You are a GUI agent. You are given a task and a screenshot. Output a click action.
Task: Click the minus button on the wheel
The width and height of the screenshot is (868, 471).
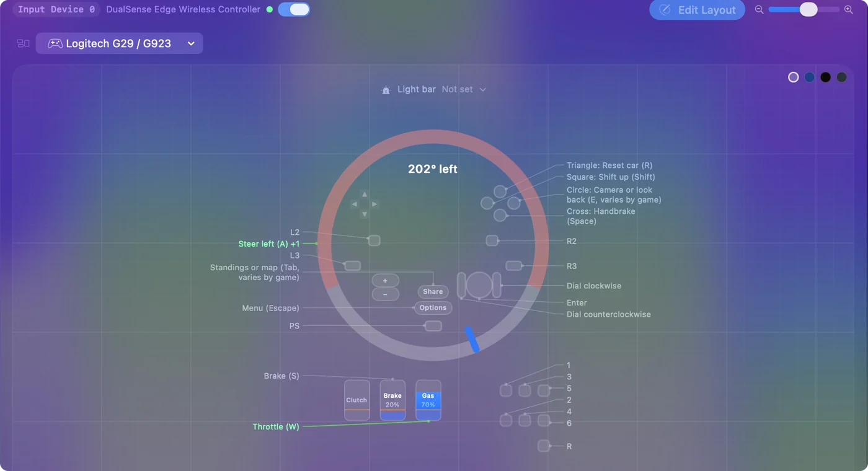pos(385,294)
